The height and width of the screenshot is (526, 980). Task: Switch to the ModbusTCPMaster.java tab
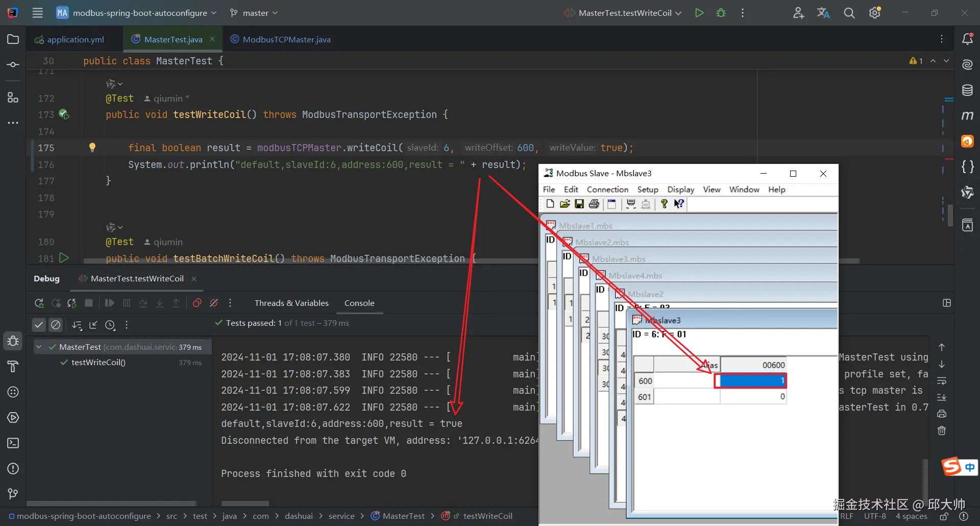[x=286, y=39]
